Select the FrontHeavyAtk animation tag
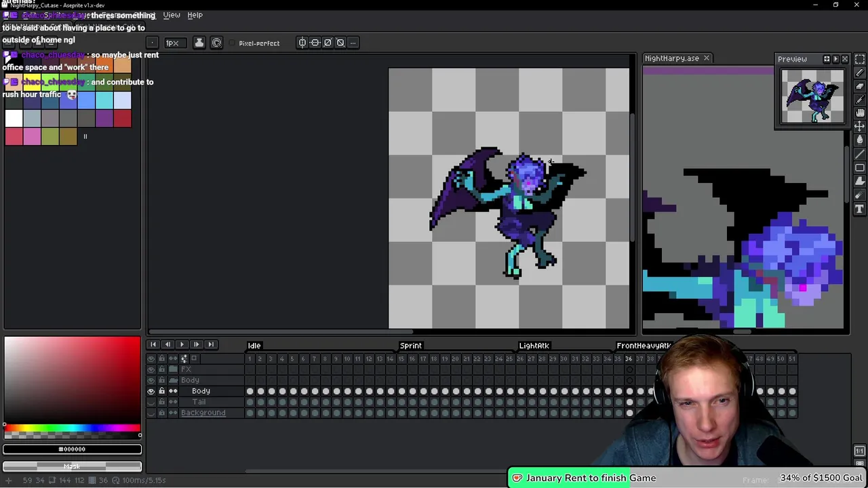This screenshot has height=488, width=868. point(644,346)
